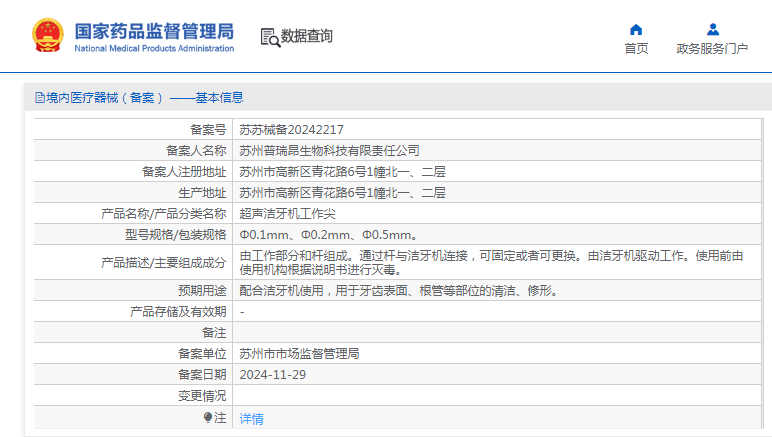This screenshot has width=772, height=437.
Task: Click 数据查询 header text
Action: (307, 36)
